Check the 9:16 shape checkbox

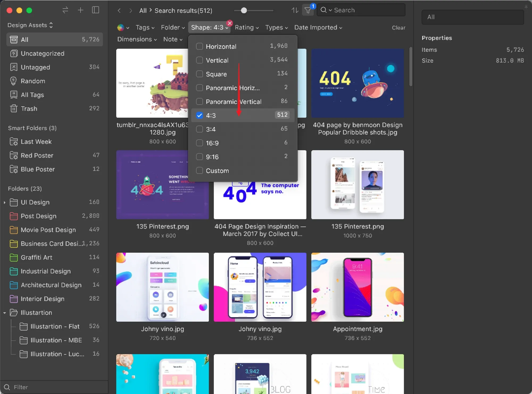(199, 157)
